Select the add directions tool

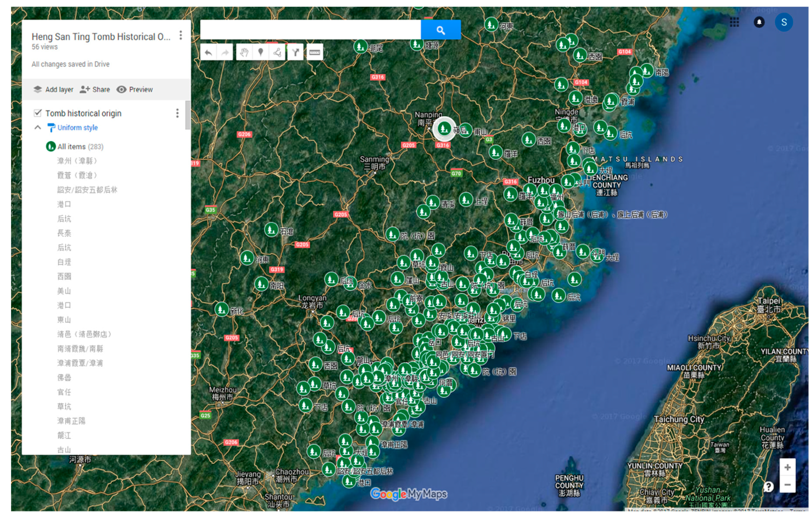(x=295, y=52)
